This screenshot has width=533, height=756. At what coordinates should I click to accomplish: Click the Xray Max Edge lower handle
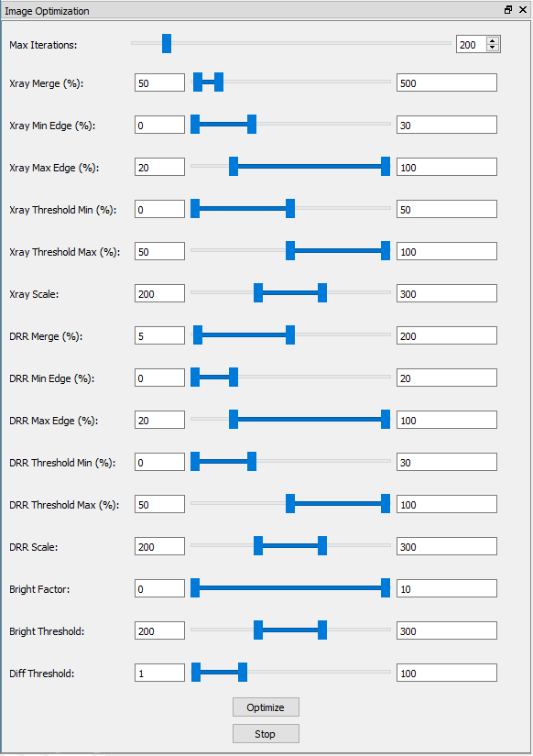pos(234,167)
